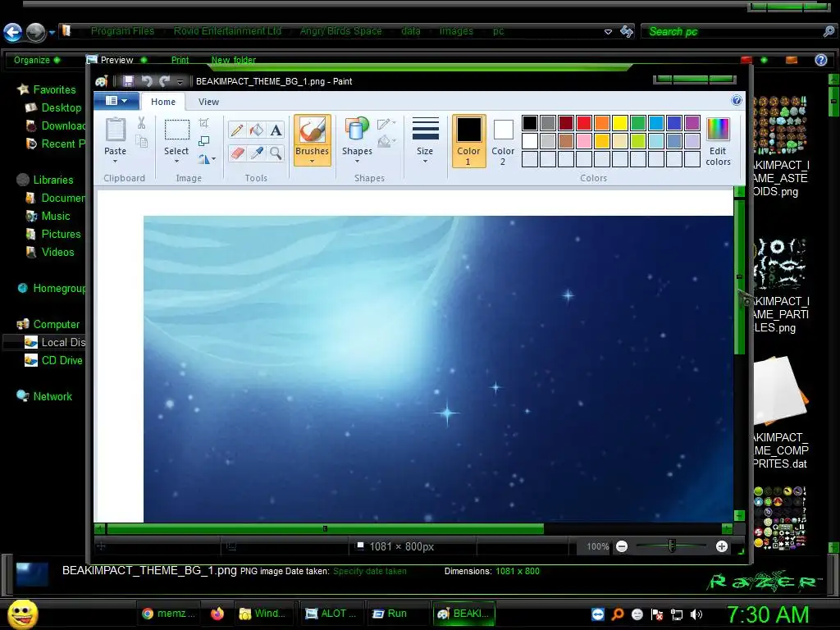The width and height of the screenshot is (840, 630).
Task: Pick the red color swatch
Action: point(584,123)
